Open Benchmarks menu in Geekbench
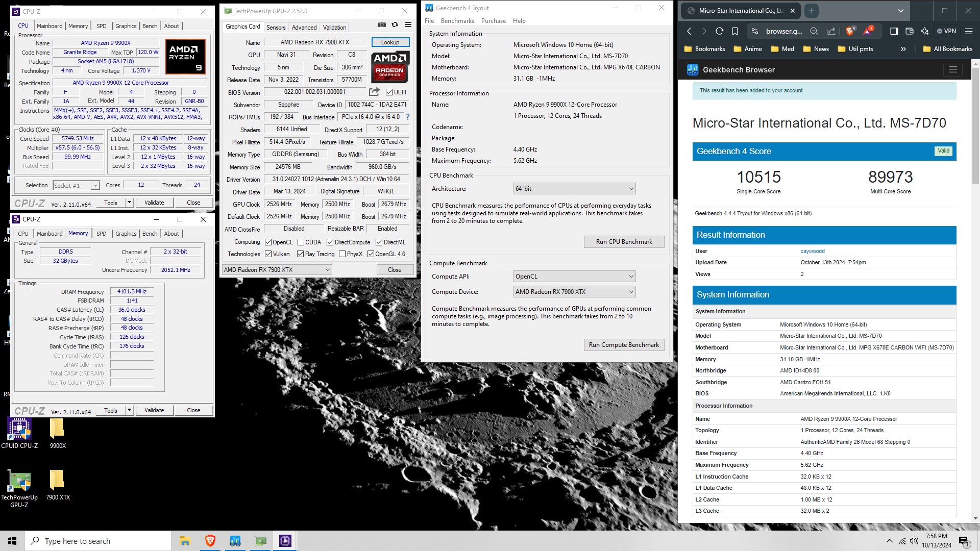Image resolution: width=980 pixels, height=551 pixels. click(457, 21)
